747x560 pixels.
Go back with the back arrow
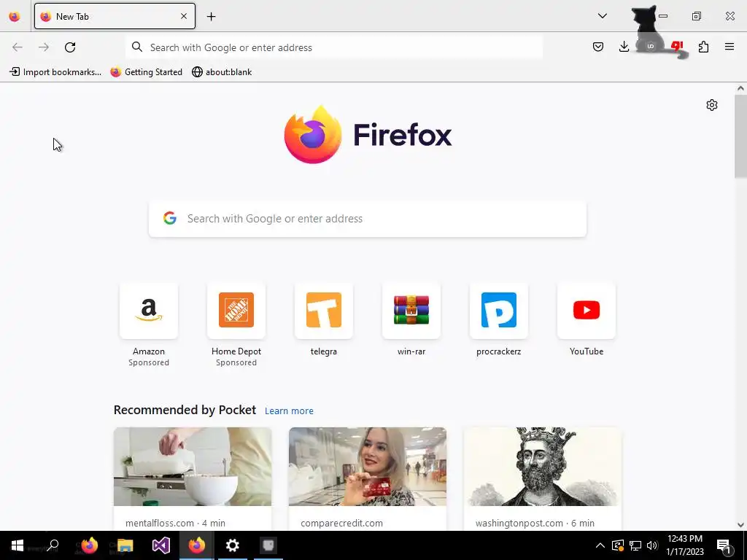tap(18, 47)
